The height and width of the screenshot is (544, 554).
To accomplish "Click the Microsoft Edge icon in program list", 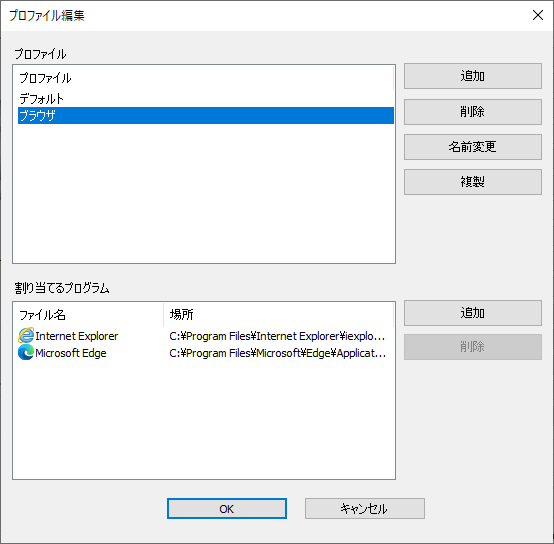I will click(x=26, y=353).
